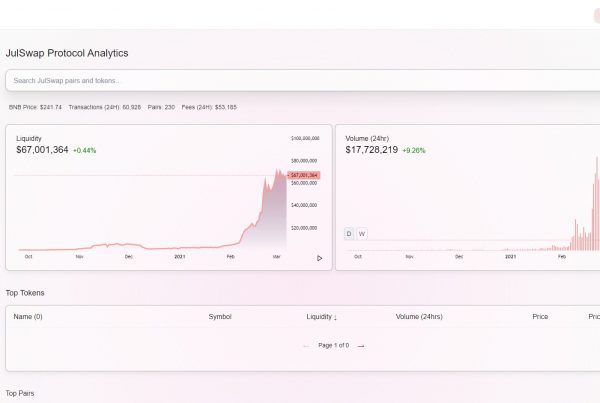The width and height of the screenshot is (600, 403).
Task: Select the W weekly volume toggle
Action: point(362,233)
